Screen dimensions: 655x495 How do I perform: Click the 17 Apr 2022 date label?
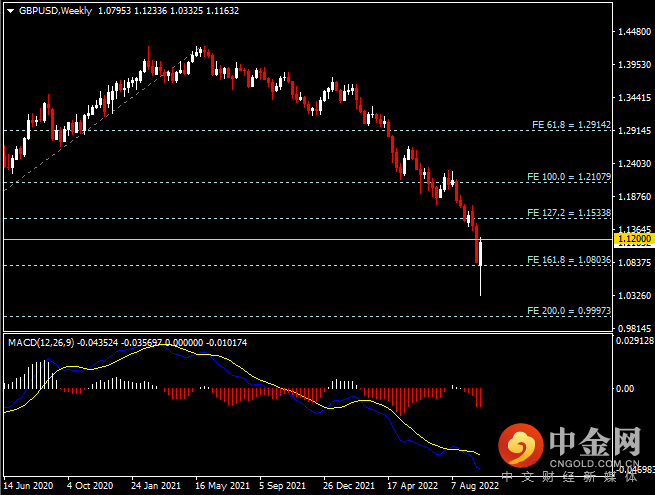[413, 486]
